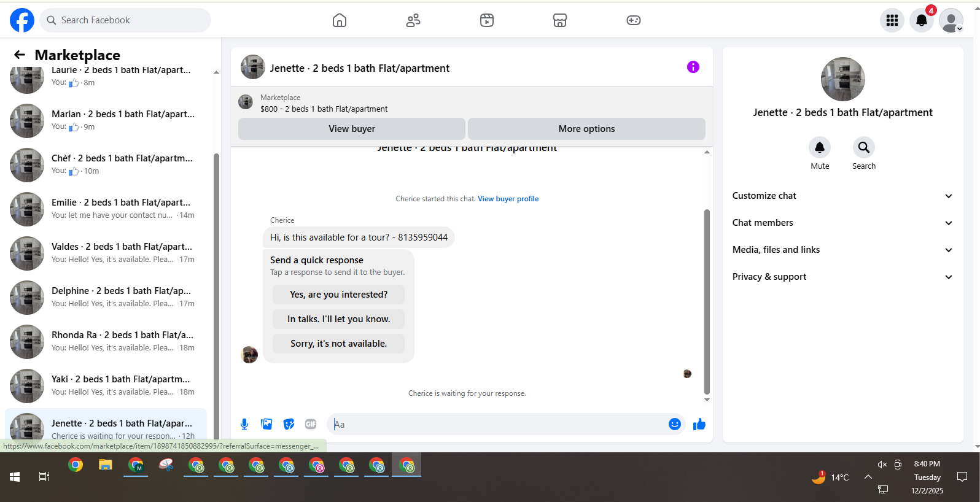Screen dimensions: 980x502
Task: Open the Emilie conversation about contact number
Action: (x=106, y=209)
